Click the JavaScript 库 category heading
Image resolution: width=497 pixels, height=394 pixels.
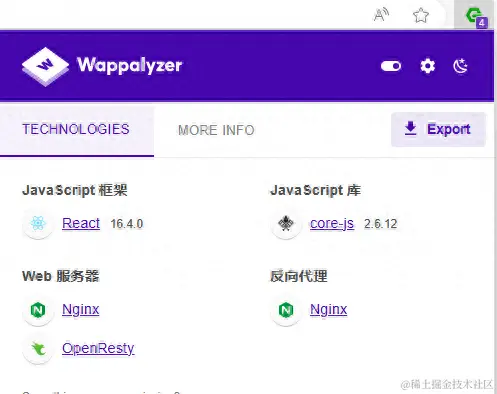(x=315, y=190)
